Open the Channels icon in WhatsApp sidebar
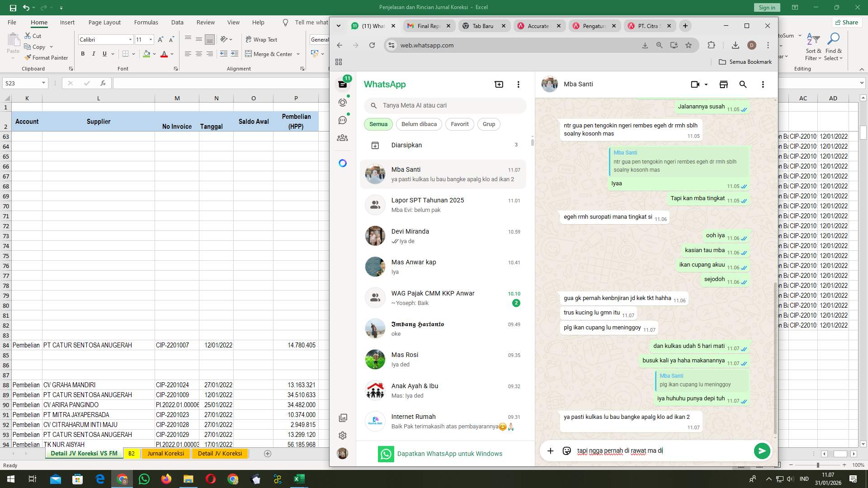This screenshot has height=488, width=868. 342,119
